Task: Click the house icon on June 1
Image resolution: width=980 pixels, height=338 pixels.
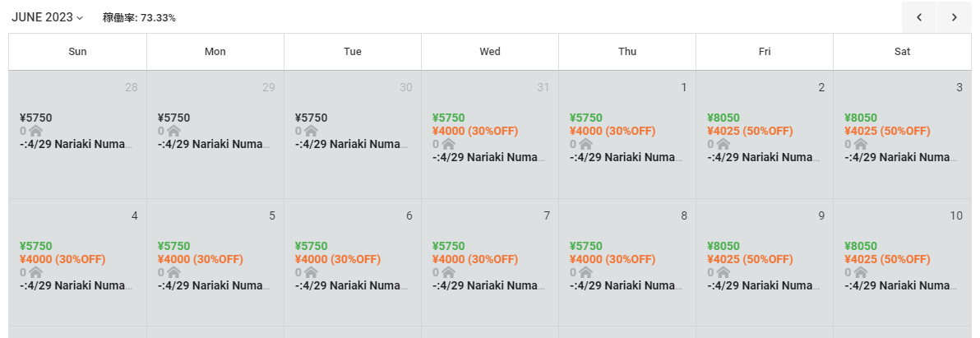Action: pyautogui.click(x=585, y=144)
